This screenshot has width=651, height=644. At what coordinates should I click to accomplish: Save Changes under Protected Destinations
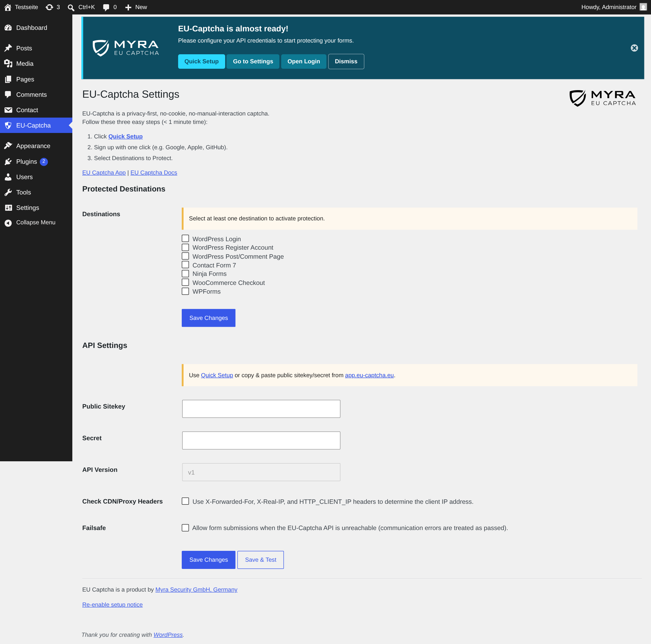[x=209, y=318]
